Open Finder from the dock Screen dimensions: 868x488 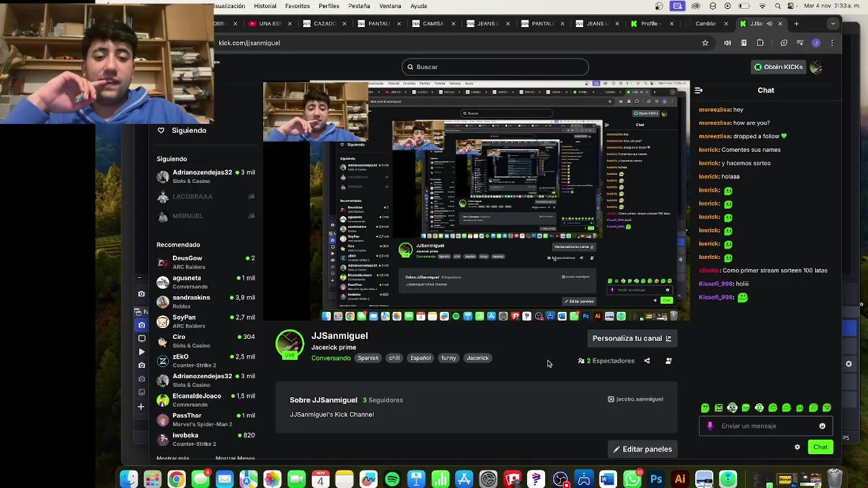point(128,479)
